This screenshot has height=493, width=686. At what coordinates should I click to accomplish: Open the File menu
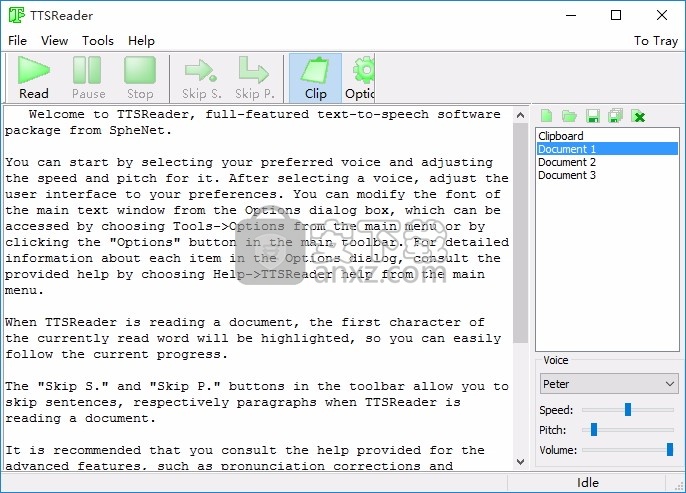click(x=18, y=41)
